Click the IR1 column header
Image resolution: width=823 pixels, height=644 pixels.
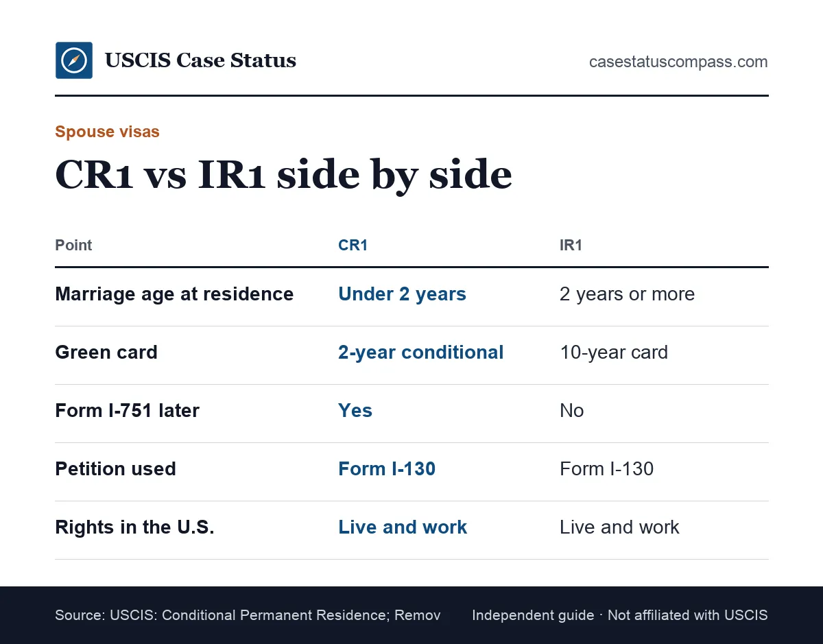[571, 245]
